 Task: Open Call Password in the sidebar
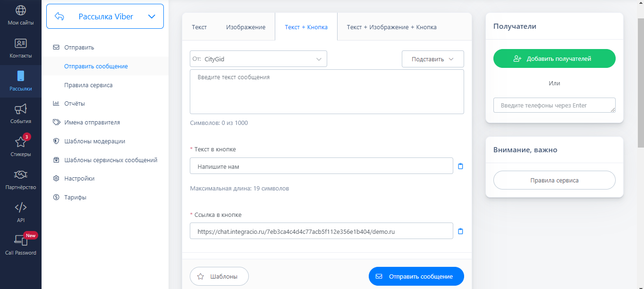pyautogui.click(x=21, y=241)
